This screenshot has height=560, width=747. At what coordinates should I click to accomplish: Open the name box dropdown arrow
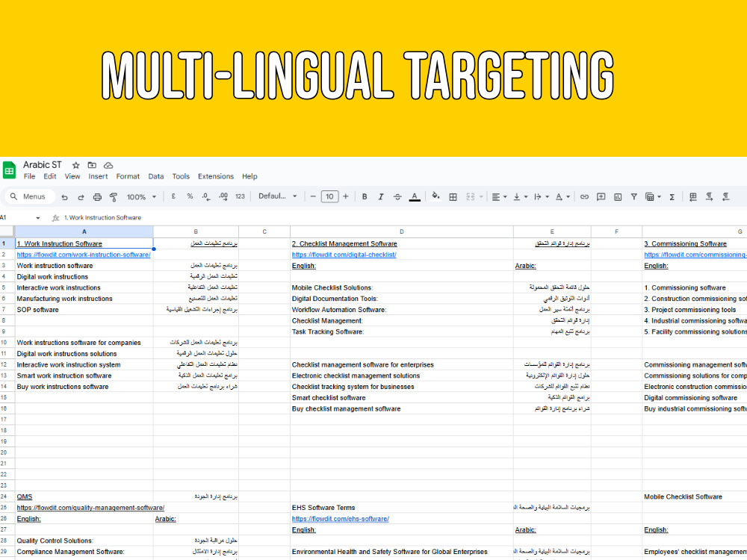coord(37,217)
